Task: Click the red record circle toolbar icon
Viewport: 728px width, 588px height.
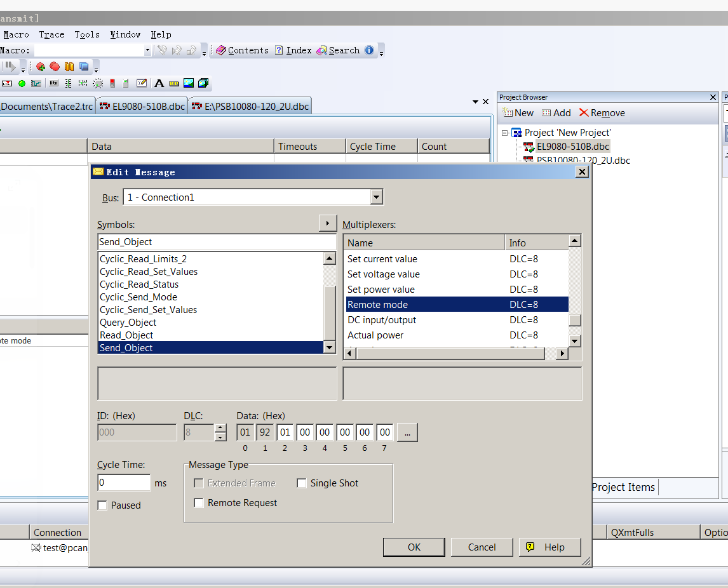Action: 55,67
